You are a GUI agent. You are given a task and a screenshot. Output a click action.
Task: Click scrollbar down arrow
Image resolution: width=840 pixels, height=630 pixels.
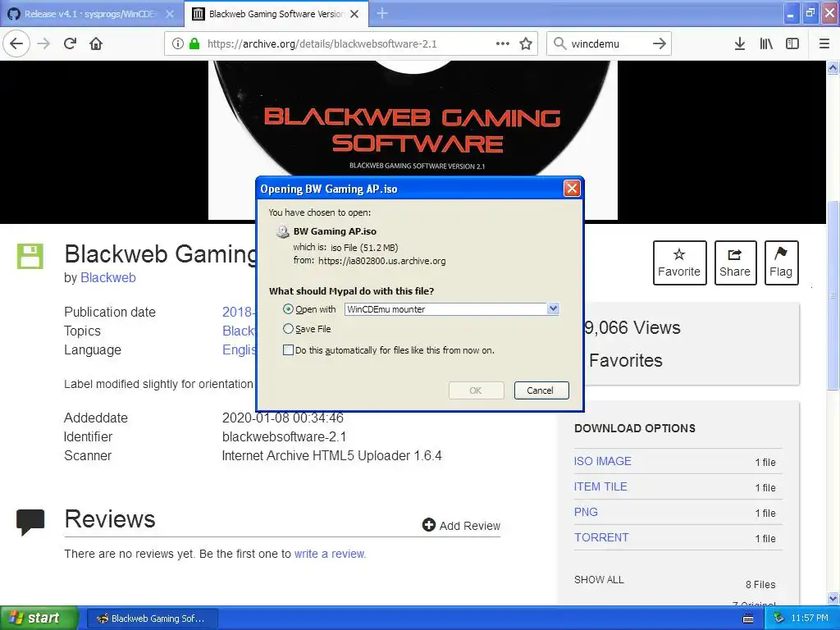pyautogui.click(x=833, y=598)
